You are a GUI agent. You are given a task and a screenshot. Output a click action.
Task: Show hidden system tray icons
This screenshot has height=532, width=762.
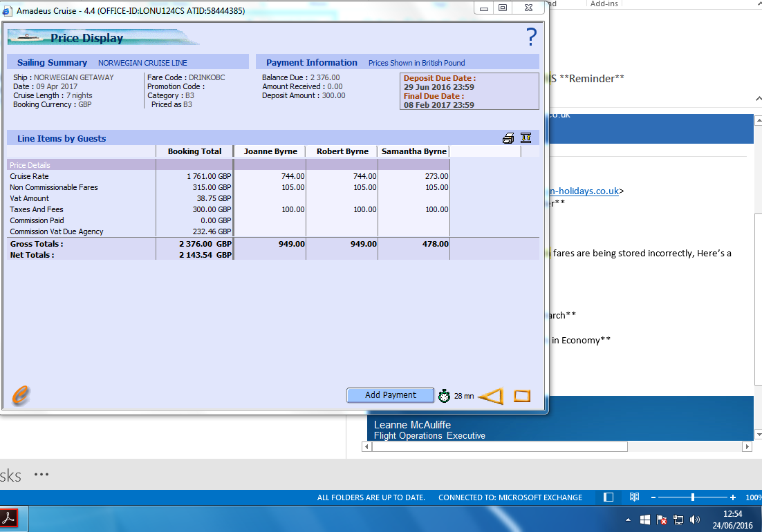[628, 520]
